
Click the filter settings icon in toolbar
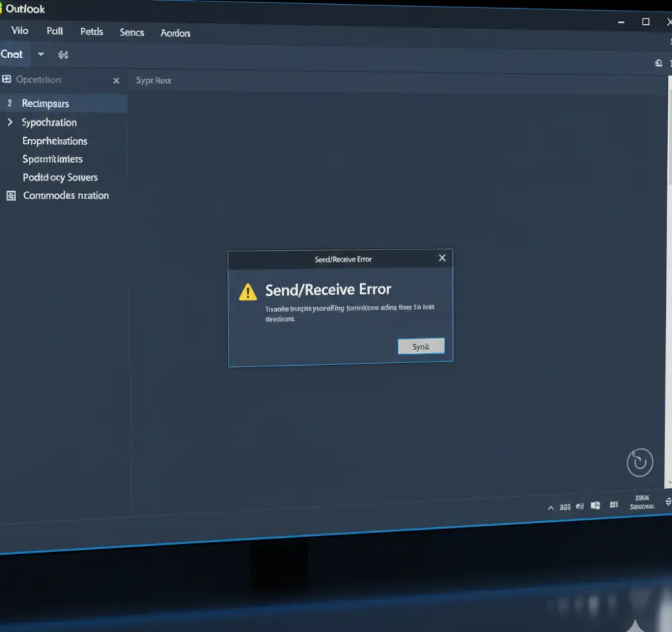pos(63,55)
